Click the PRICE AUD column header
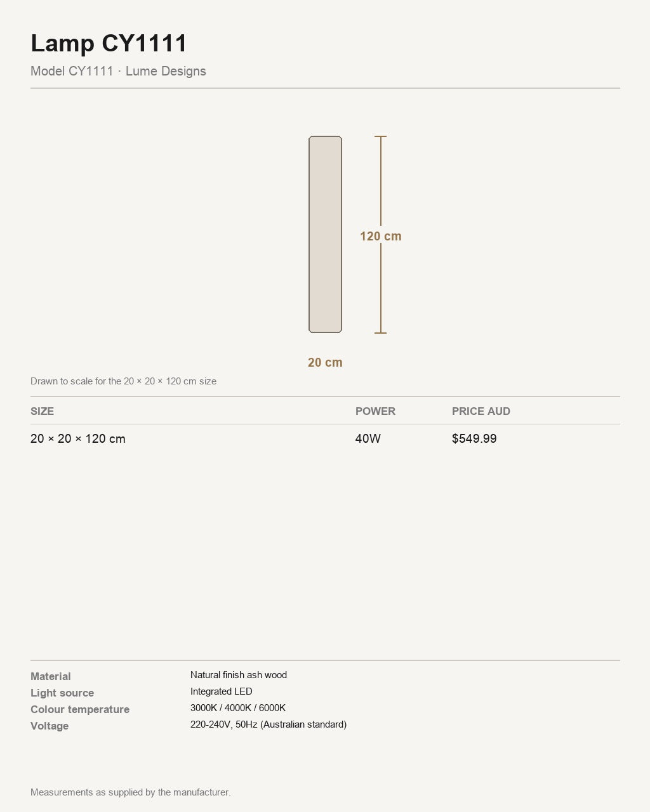Screen dimensions: 650x812 click(481, 411)
